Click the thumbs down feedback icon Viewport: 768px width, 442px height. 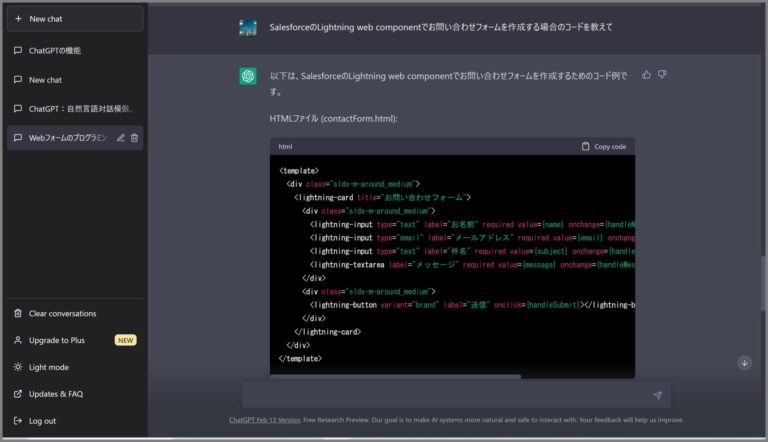(x=662, y=75)
